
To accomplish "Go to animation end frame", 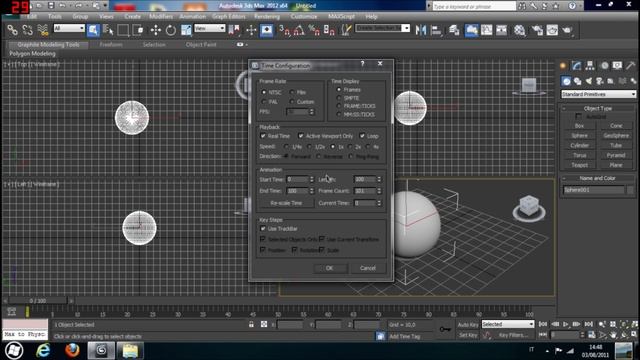I will [x=588, y=324].
